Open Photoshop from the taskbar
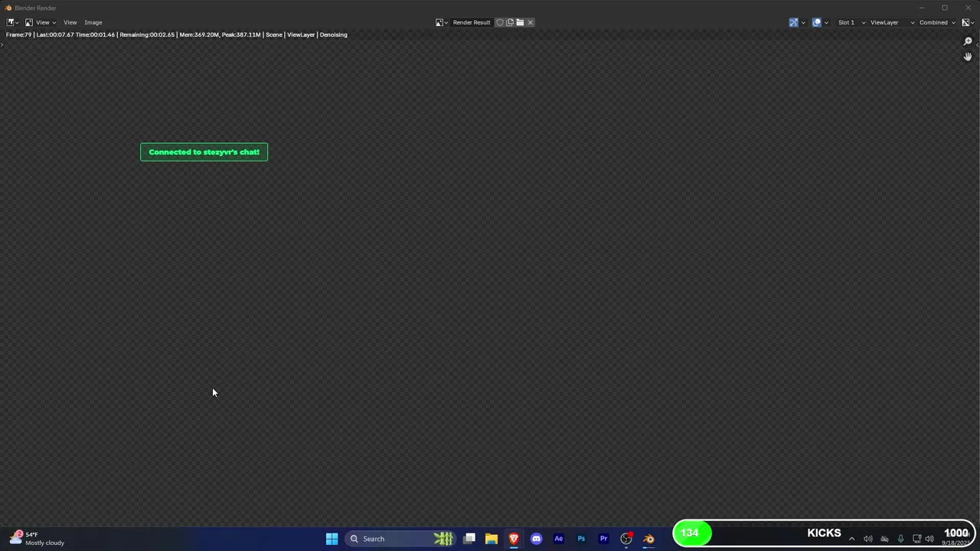 581,539
